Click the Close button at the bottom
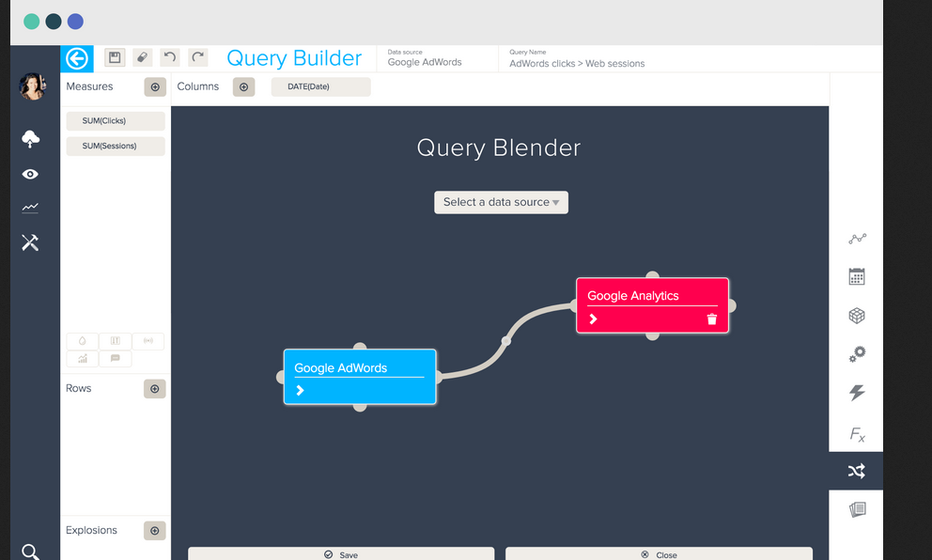The width and height of the screenshot is (932, 560). [x=659, y=553]
